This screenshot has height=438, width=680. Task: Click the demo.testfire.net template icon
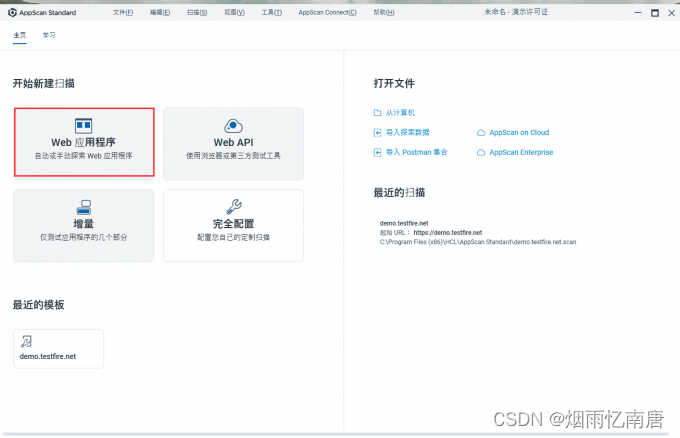click(x=26, y=342)
